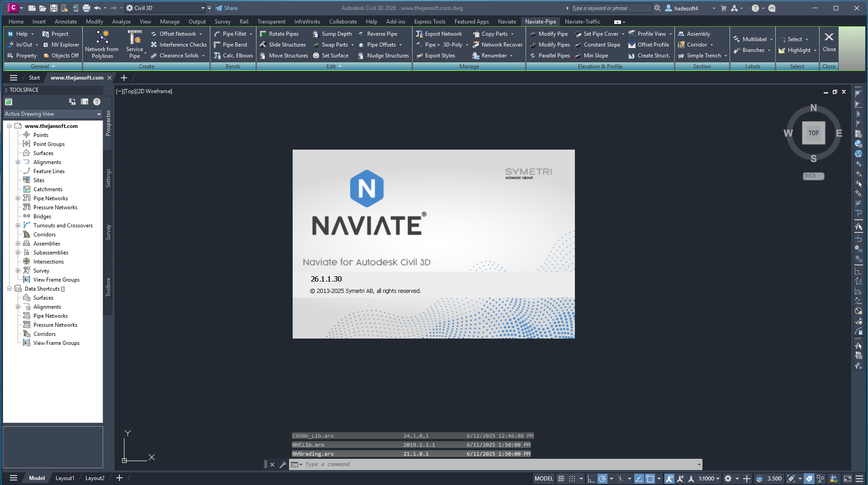Viewport: 868px width, 485px height.
Task: Toggle annotation objects visibility in status bar
Action: [669, 478]
